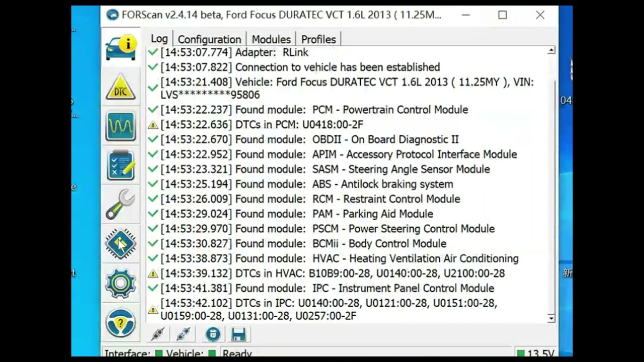
Task: Click the log scrollbar up arrow
Action: (551, 50)
